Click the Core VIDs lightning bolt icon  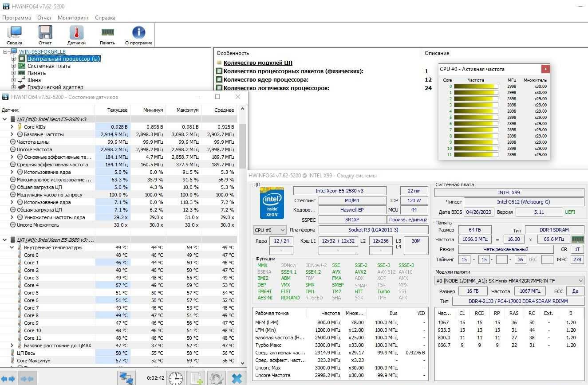tap(19, 127)
